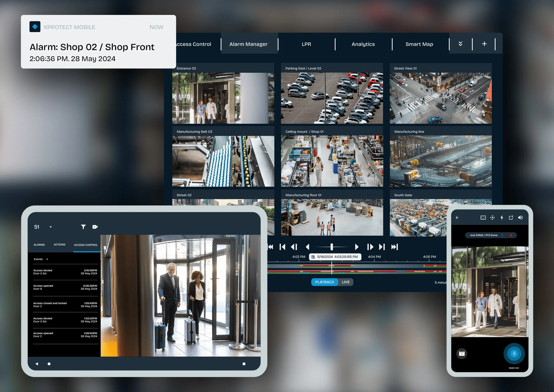554x392 pixels.
Task: Go back using the phone arrow icon
Action: (x=457, y=218)
